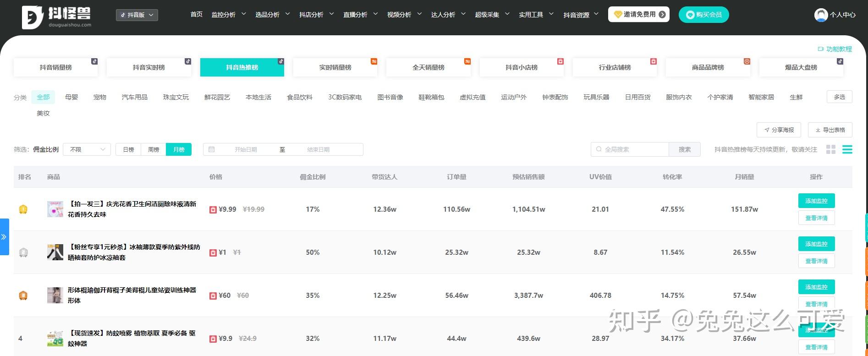This screenshot has height=356, width=868.
Task: Open the 冰袖 product thumbnail
Action: point(55,252)
